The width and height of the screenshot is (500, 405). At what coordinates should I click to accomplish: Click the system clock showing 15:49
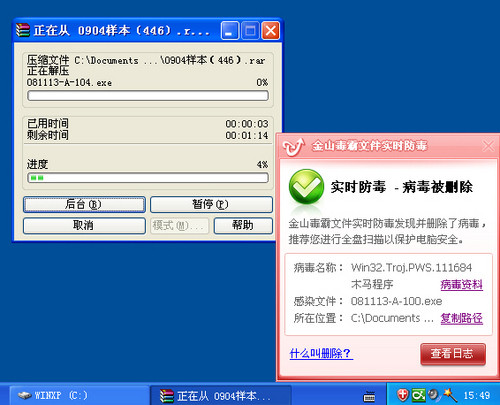(477, 396)
